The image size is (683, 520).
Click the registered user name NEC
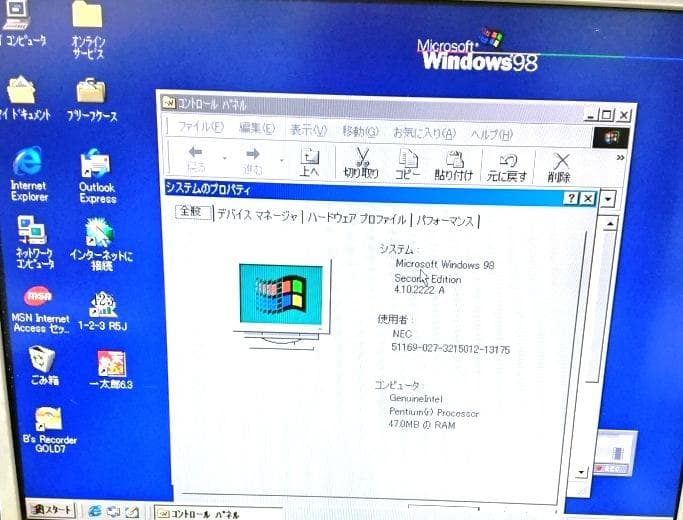pos(402,334)
